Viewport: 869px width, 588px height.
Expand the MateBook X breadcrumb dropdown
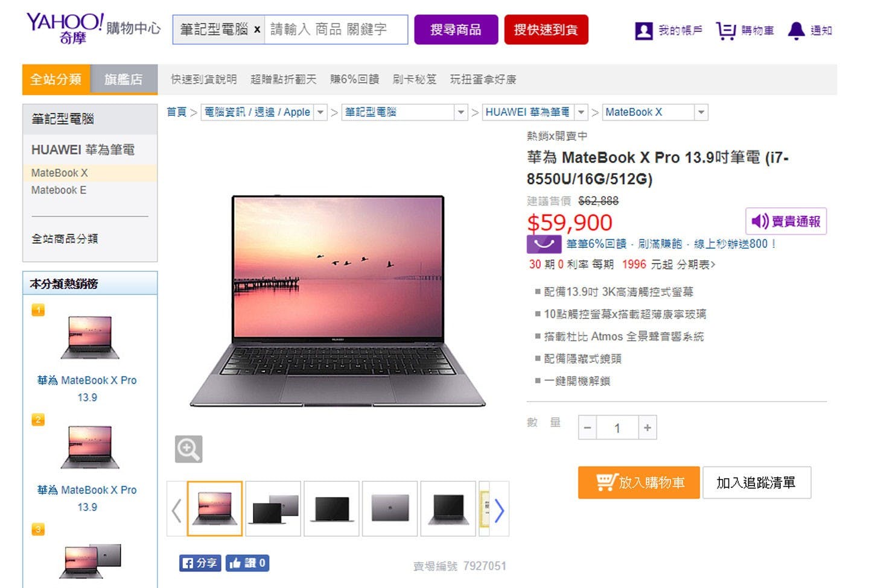(701, 112)
